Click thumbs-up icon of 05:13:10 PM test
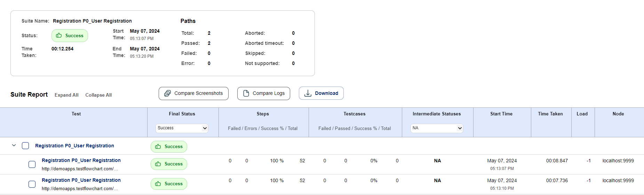Image resolution: width=644 pixels, height=195 pixels. point(158,184)
